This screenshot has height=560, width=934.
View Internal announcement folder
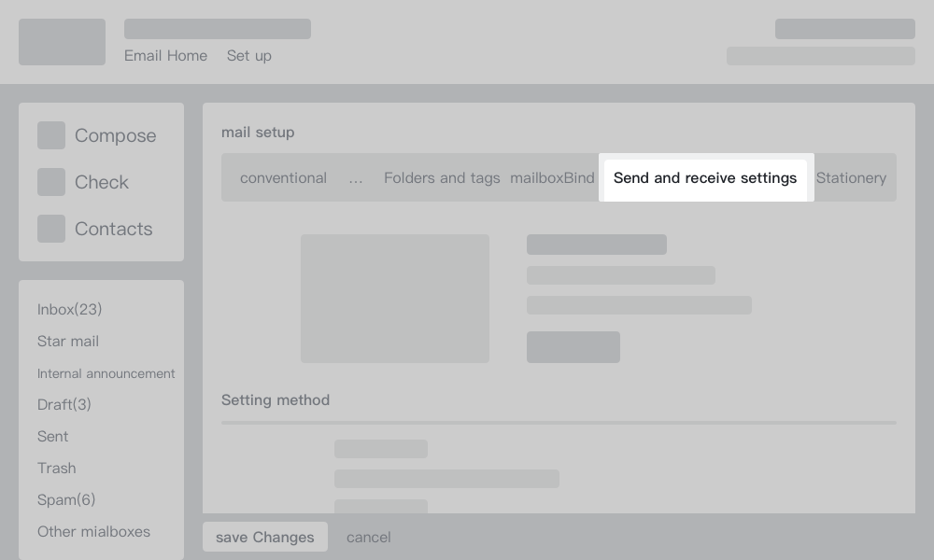106,373
